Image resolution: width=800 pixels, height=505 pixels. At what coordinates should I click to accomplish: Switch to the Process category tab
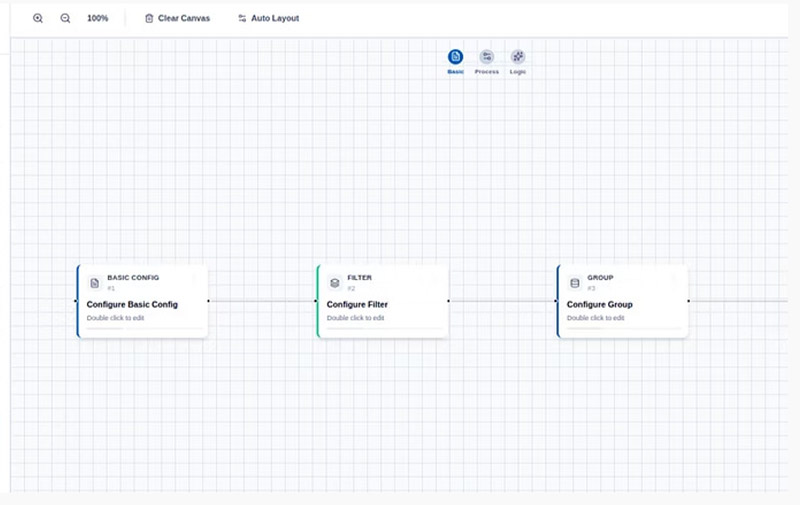pyautogui.click(x=486, y=58)
